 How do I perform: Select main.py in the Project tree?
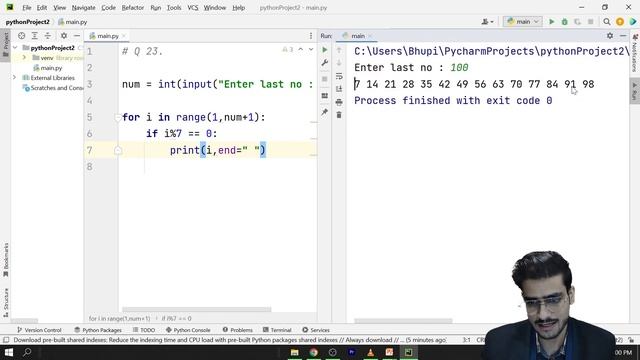click(51, 68)
